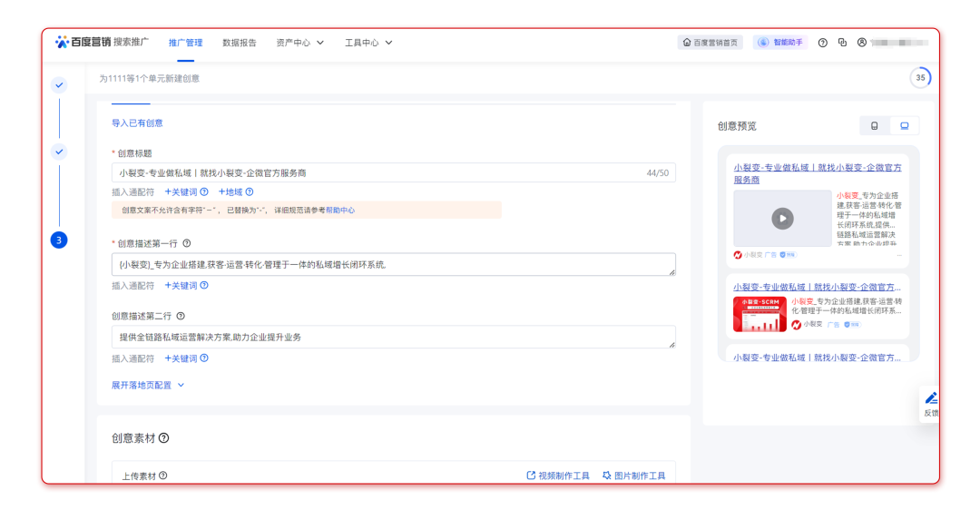This screenshot has width=980, height=520.
Task: Open the 工具中心 dropdown menu
Action: (x=368, y=43)
